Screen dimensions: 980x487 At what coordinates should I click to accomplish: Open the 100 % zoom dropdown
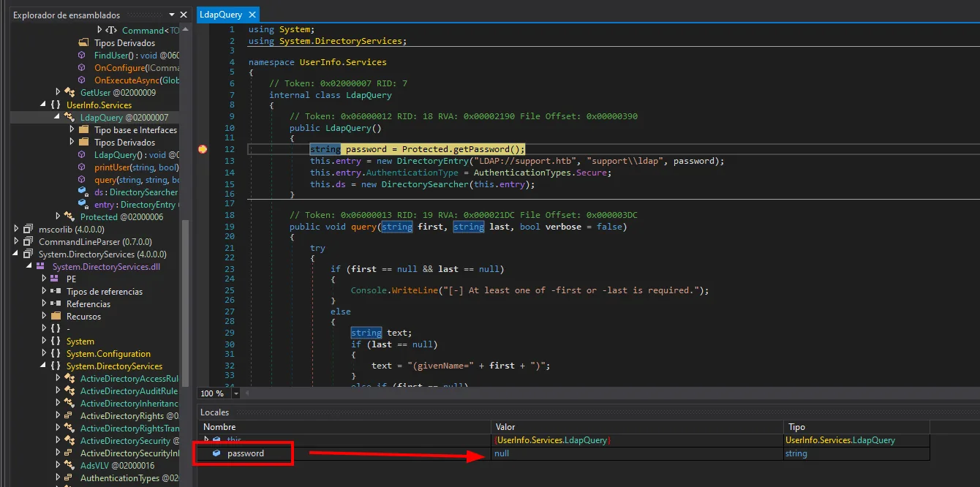(236, 393)
